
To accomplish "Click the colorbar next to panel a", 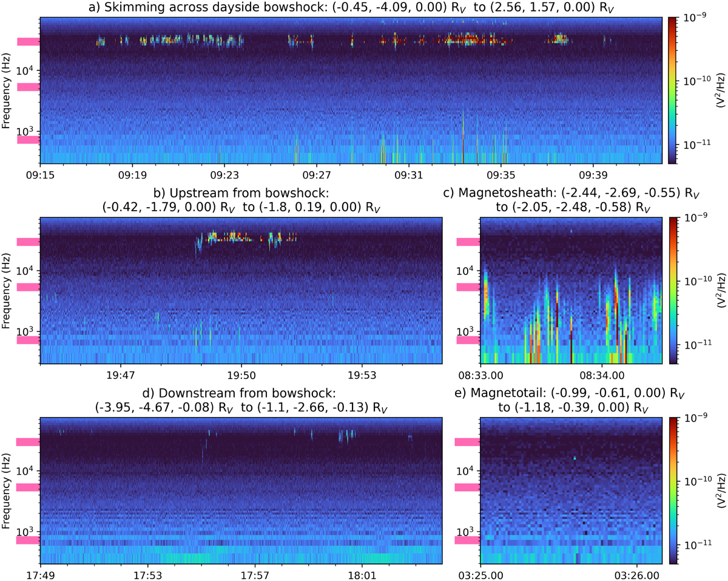I will pyautogui.click(x=672, y=90).
